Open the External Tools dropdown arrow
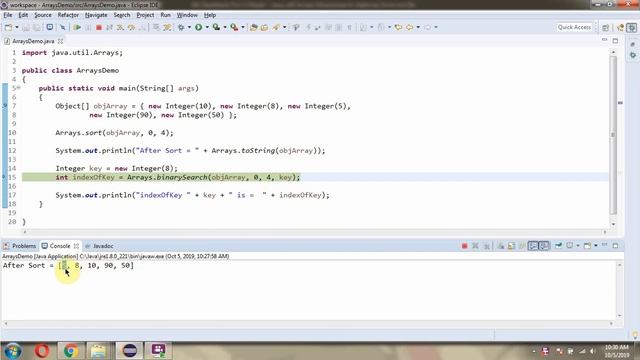This screenshot has height=360, width=640. 242,27
